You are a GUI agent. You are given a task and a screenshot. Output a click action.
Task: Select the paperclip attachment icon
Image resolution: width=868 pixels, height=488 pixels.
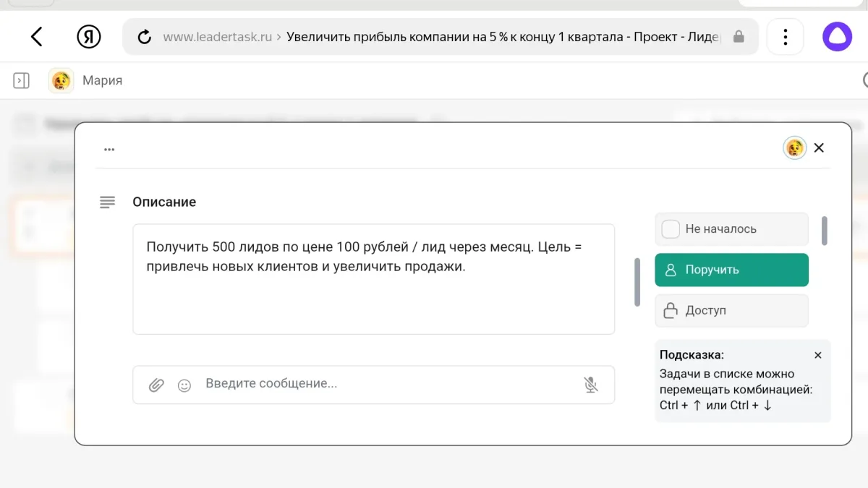[156, 385]
